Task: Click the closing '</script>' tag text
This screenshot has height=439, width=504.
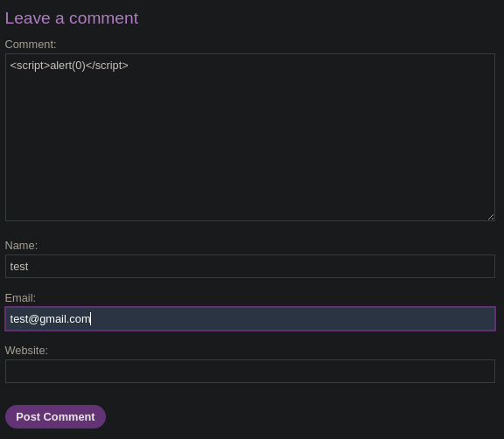Action: click(x=107, y=66)
